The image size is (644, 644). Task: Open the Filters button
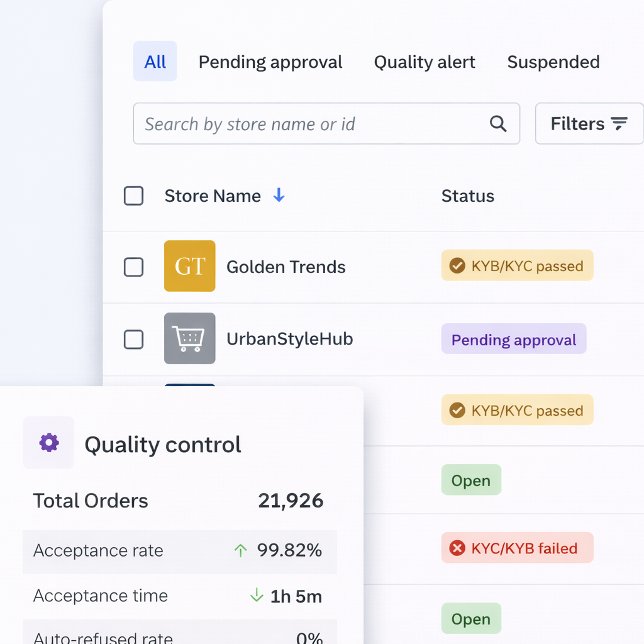click(589, 124)
